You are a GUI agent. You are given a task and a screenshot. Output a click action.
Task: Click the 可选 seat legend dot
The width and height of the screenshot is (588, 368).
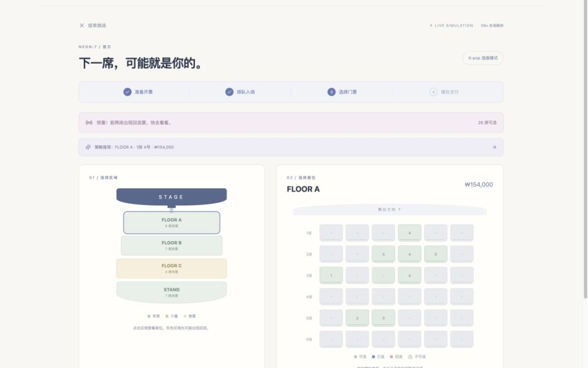tap(356, 357)
